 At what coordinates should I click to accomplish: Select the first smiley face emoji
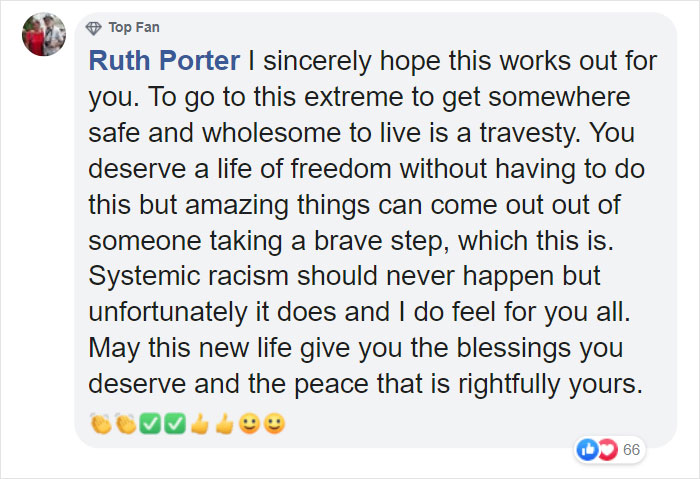pos(249,424)
